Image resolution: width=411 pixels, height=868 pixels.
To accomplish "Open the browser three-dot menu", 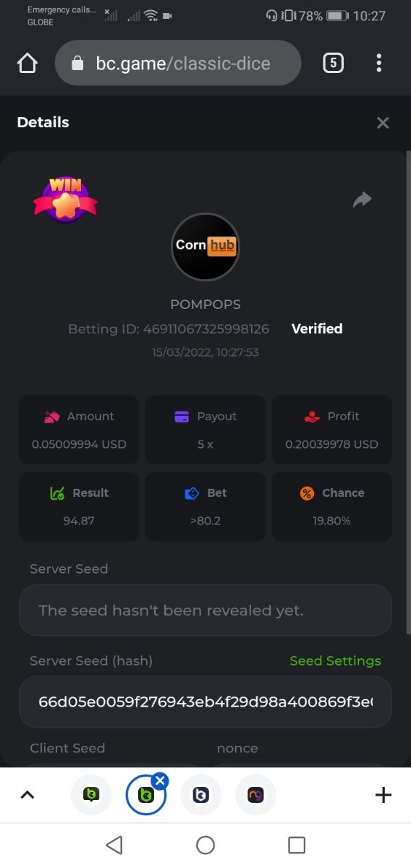I will click(x=378, y=63).
